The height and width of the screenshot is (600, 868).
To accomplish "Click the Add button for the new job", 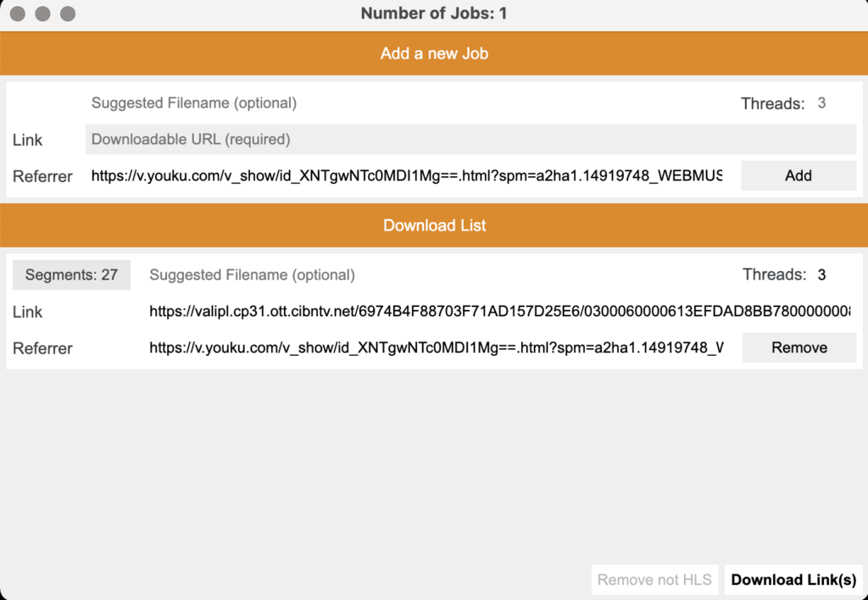I will pyautogui.click(x=798, y=175).
